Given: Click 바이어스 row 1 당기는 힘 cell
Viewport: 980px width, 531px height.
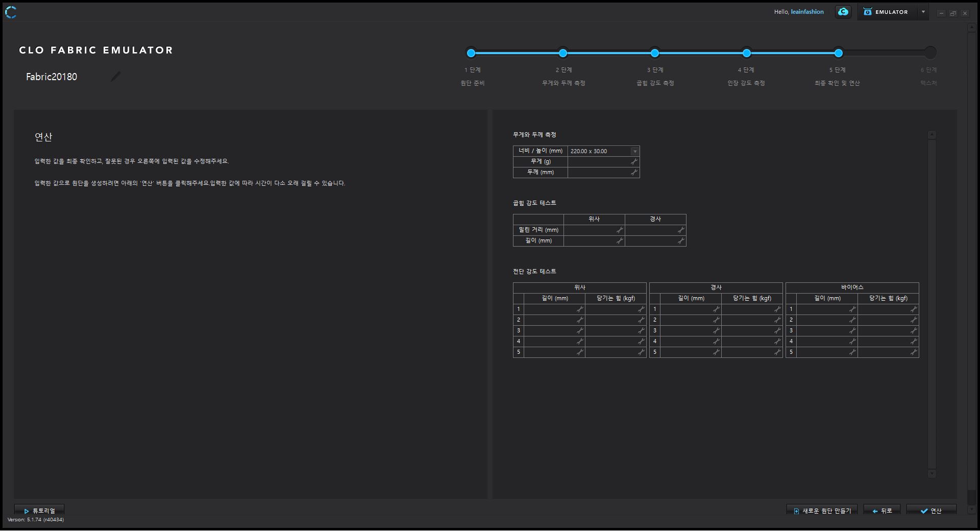Looking at the screenshot, I should coord(888,309).
